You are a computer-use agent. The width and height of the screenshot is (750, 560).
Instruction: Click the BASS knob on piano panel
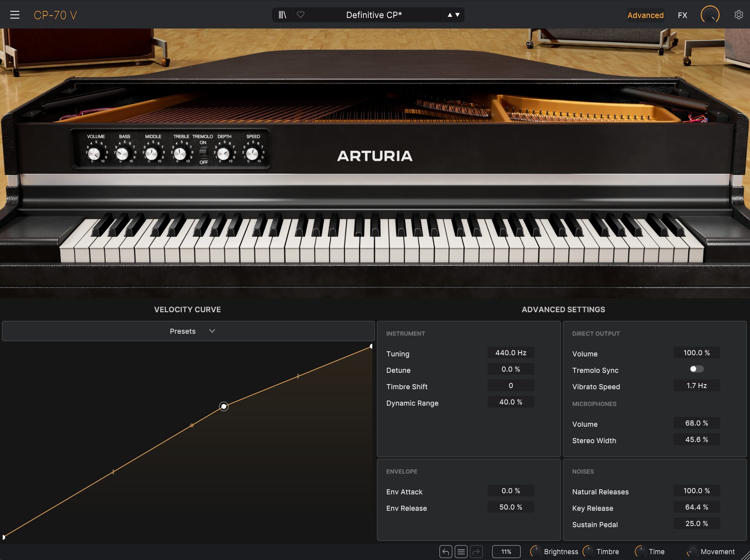click(x=122, y=154)
